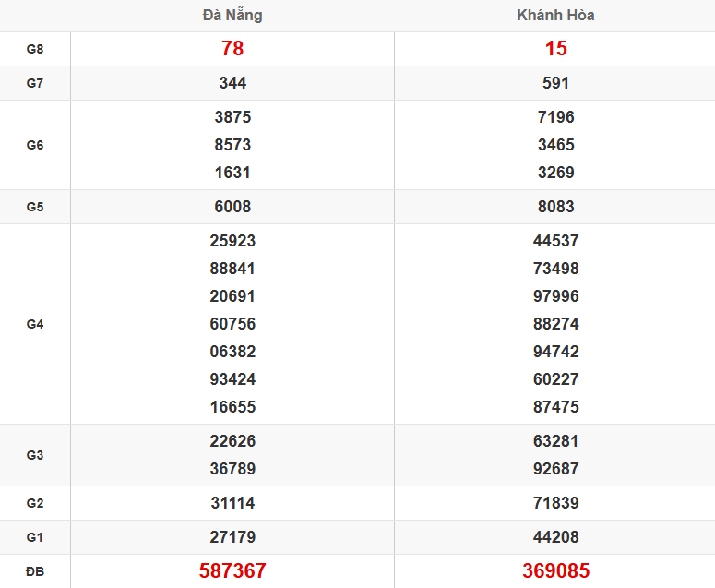Select the ĐB special prize label

pyautogui.click(x=35, y=571)
